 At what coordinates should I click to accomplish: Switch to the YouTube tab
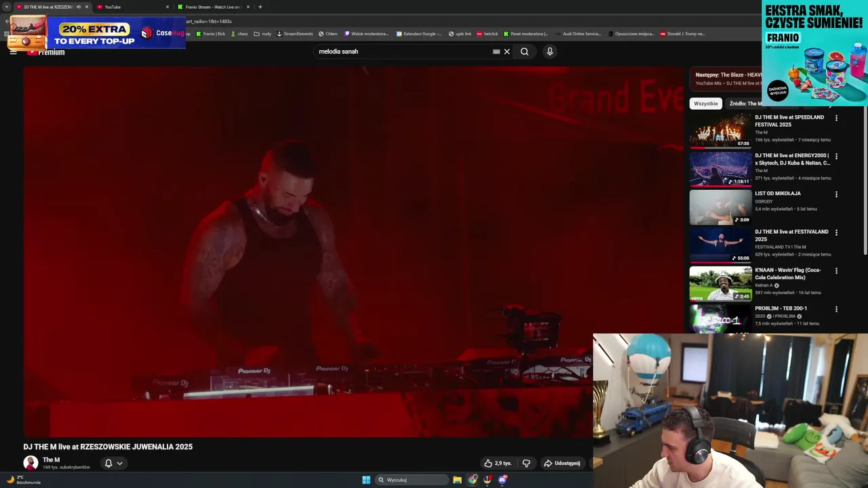[x=132, y=7]
